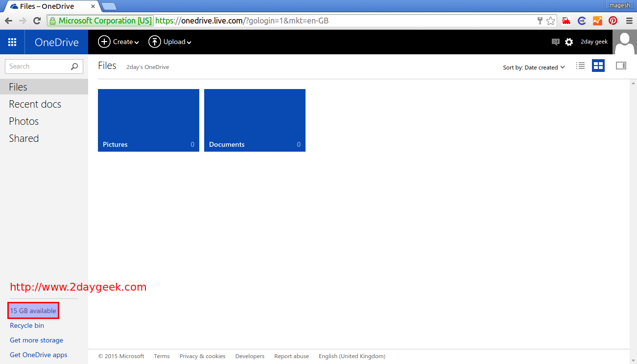This screenshot has height=364, width=637.
Task: Open the Chrome hamburger menu
Action: [x=629, y=21]
